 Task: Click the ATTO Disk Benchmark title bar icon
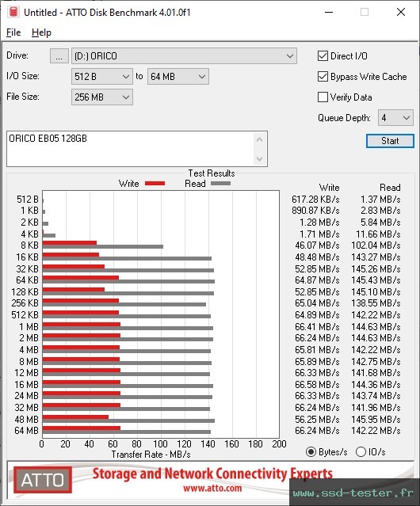click(13, 12)
